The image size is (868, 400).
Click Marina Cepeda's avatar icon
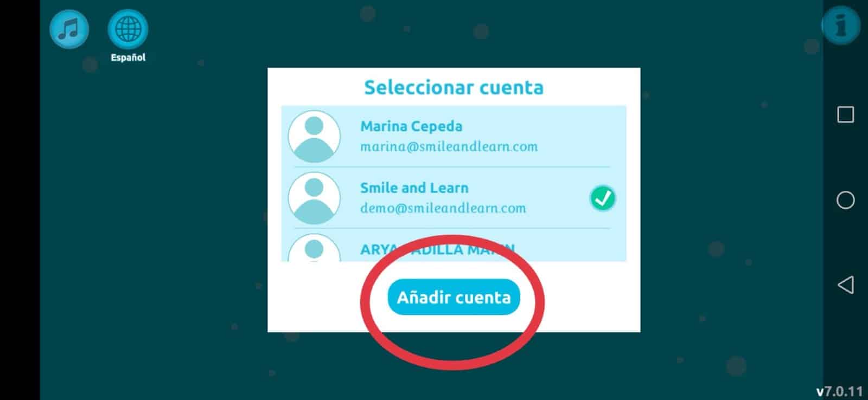314,137
